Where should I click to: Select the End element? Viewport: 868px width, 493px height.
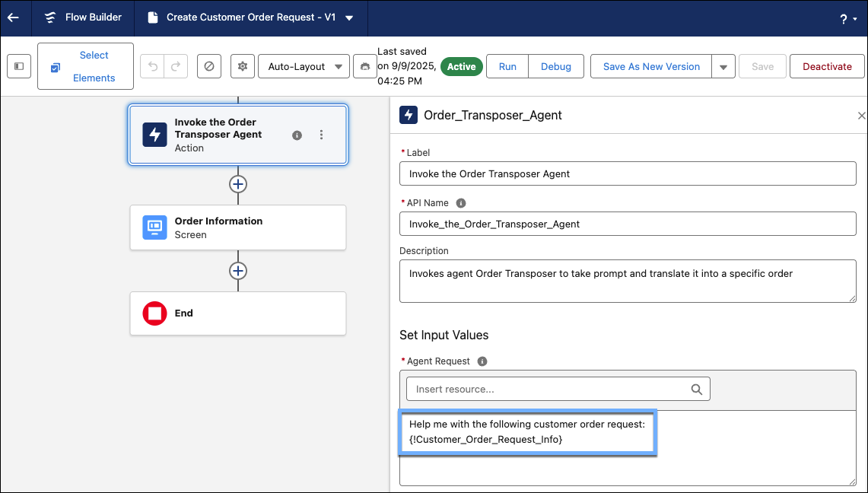[238, 313]
